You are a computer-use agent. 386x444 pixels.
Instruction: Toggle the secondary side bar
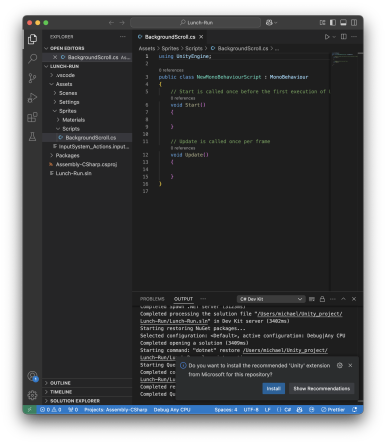click(354, 23)
